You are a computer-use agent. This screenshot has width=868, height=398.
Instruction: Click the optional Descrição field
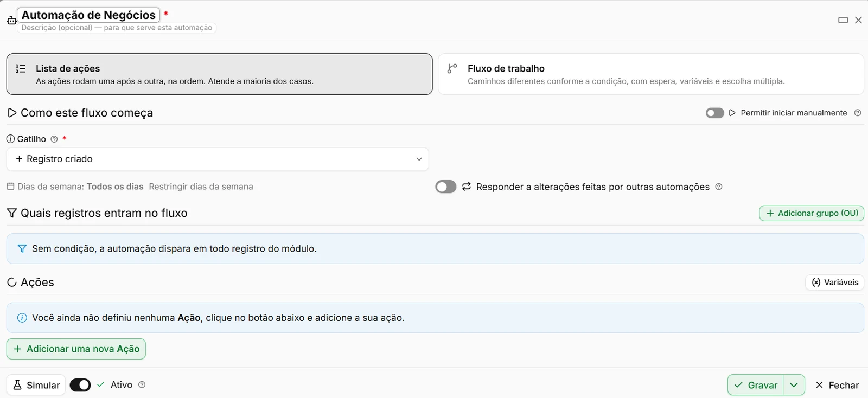click(117, 28)
